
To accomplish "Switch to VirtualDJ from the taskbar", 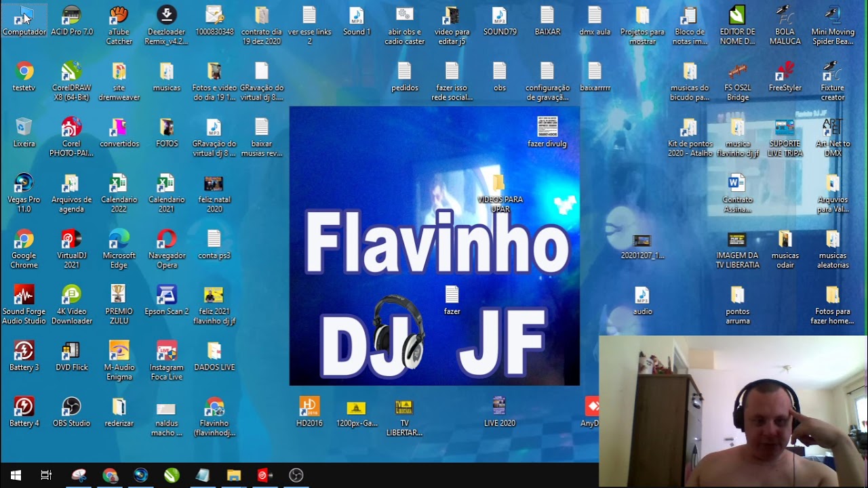I will pyautogui.click(x=265, y=475).
